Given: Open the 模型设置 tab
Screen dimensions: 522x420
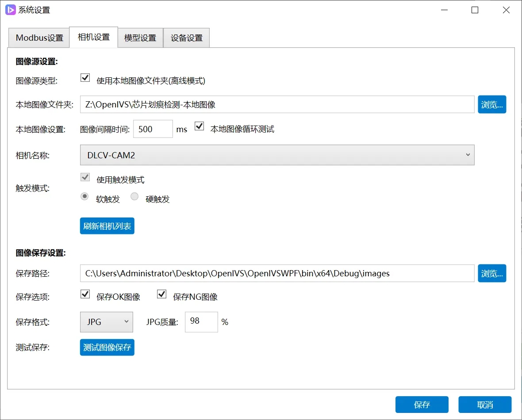Looking at the screenshot, I should (140, 38).
